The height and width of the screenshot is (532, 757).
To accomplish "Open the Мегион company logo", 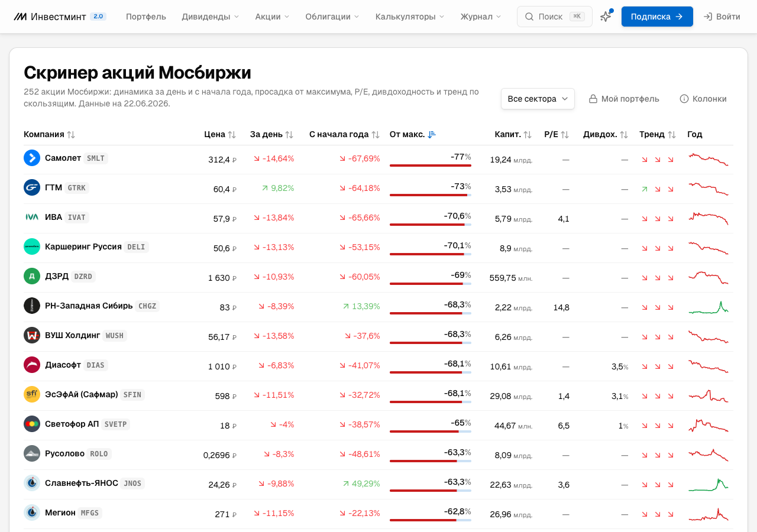I will click(32, 512).
